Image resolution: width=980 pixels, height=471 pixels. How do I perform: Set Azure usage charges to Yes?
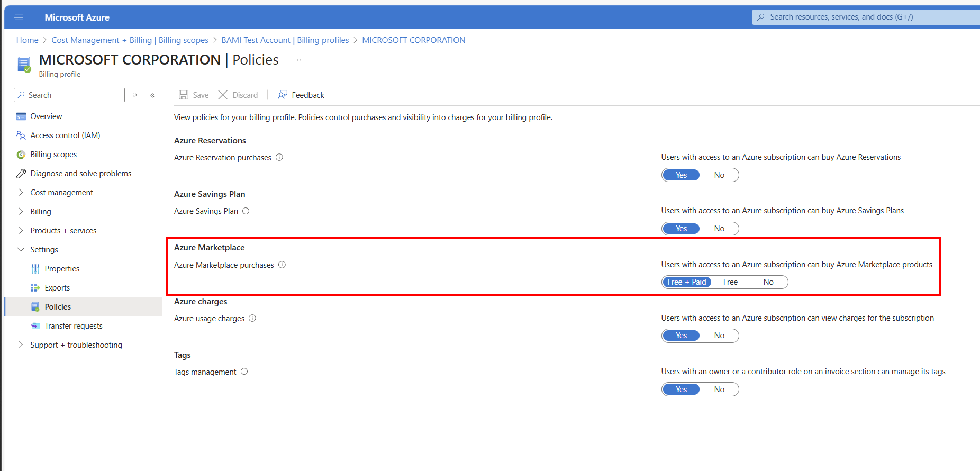pos(682,336)
